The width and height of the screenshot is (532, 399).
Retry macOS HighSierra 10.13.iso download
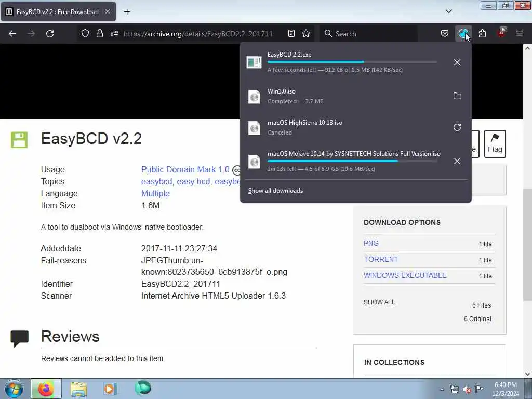pos(457,127)
